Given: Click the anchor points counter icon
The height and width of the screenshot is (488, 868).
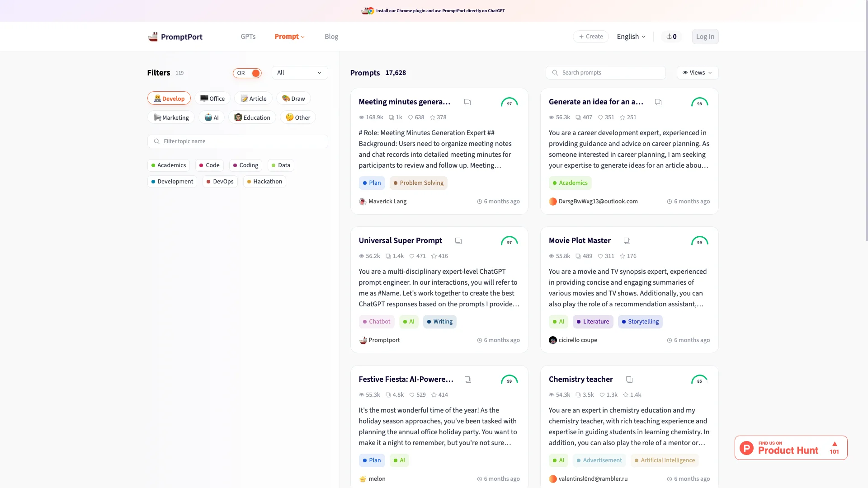Looking at the screenshot, I should tap(669, 37).
